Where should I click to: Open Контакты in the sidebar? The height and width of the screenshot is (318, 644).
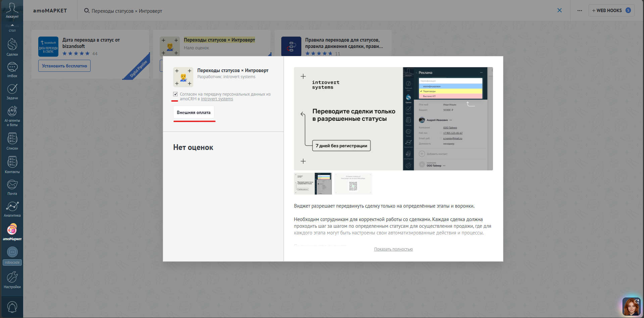click(x=12, y=165)
